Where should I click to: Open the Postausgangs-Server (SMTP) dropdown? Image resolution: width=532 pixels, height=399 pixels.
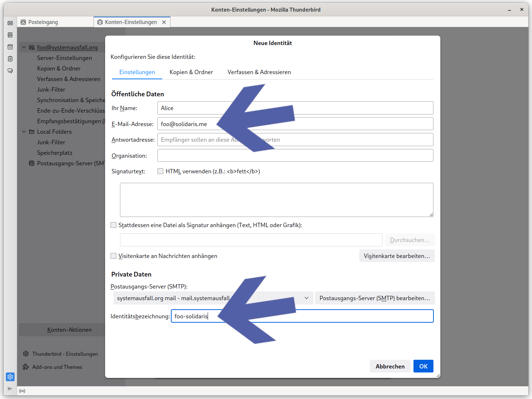pyautogui.click(x=213, y=298)
